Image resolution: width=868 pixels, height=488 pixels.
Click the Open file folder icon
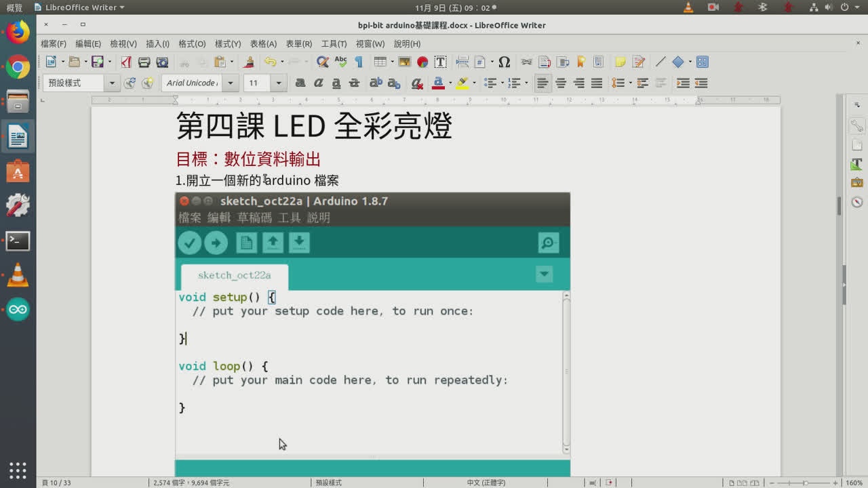[x=74, y=62]
